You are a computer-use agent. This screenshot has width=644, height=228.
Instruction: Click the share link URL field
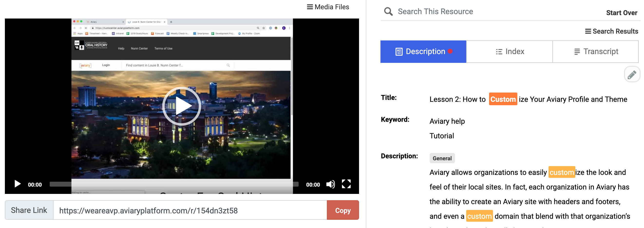point(190,210)
